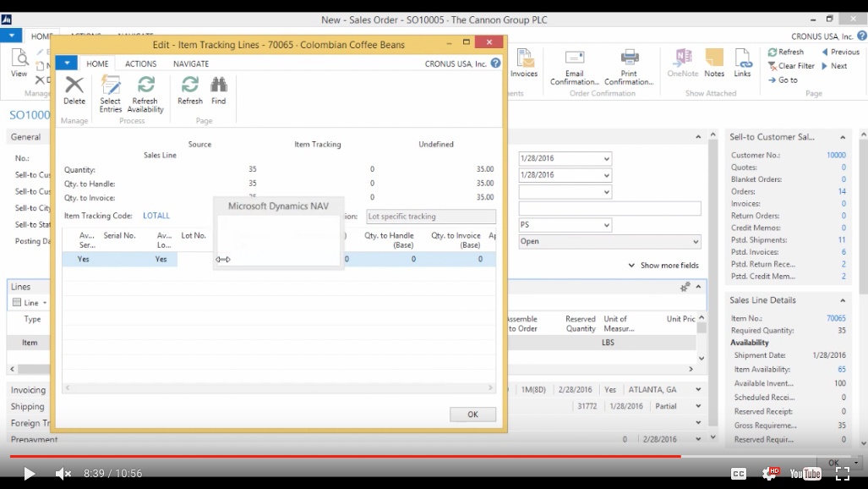Open Lines settings gear icon

pyautogui.click(x=685, y=287)
